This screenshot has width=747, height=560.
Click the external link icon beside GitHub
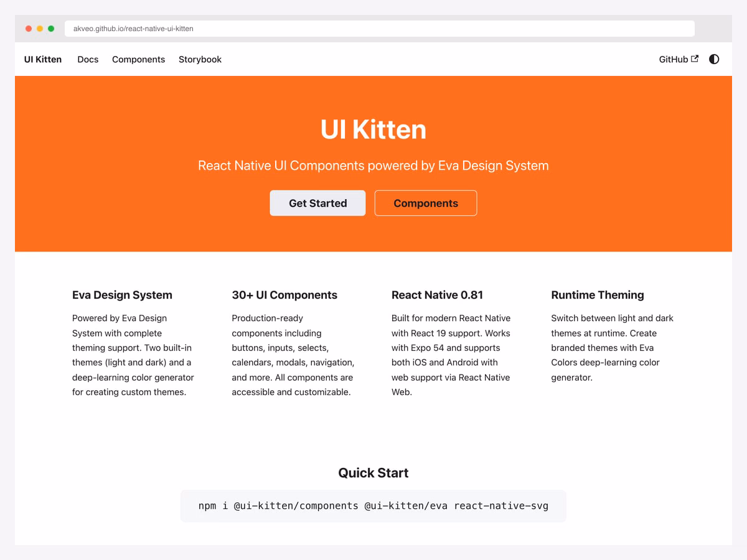click(x=695, y=58)
